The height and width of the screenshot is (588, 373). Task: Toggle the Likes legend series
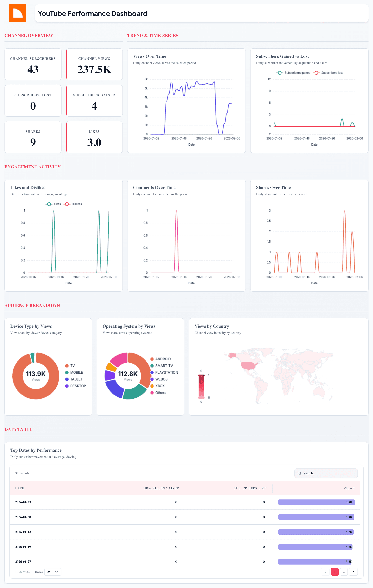click(x=53, y=204)
